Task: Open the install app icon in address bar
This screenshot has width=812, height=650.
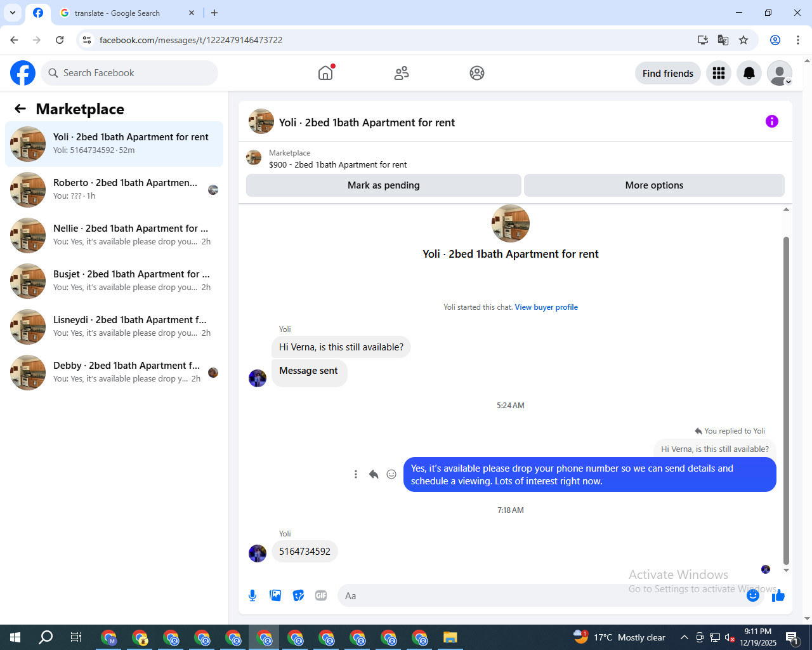Action: (x=703, y=40)
